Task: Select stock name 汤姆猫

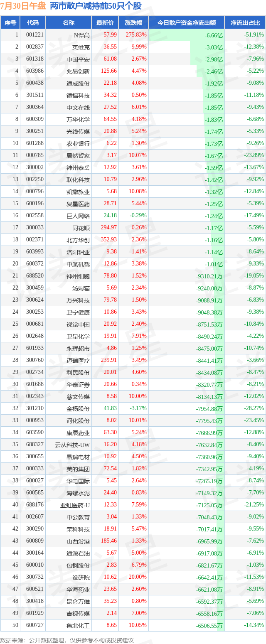Action: point(81,288)
